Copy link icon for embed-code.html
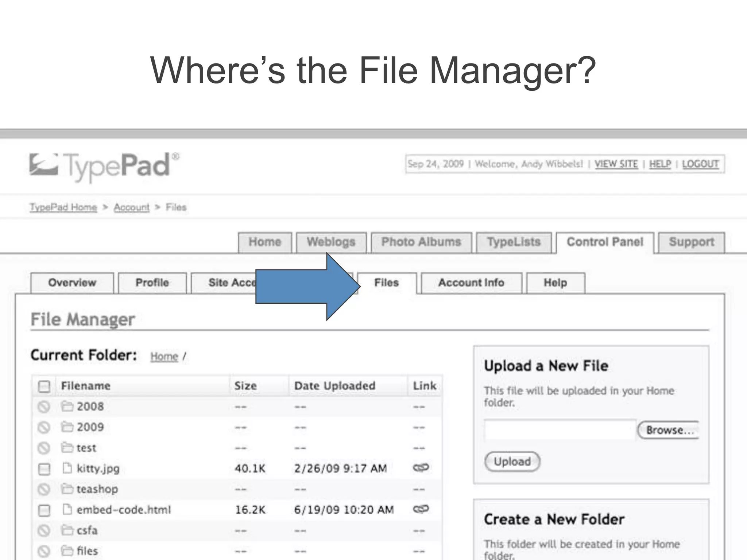This screenshot has width=747, height=560. pos(421,509)
